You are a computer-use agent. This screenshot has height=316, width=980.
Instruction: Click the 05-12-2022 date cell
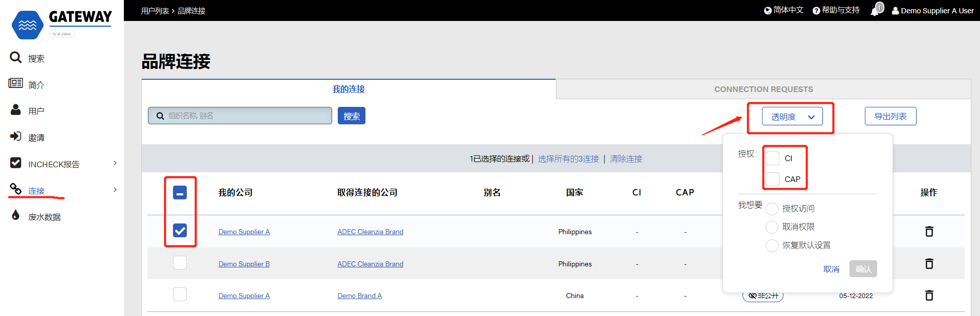pyautogui.click(x=856, y=296)
